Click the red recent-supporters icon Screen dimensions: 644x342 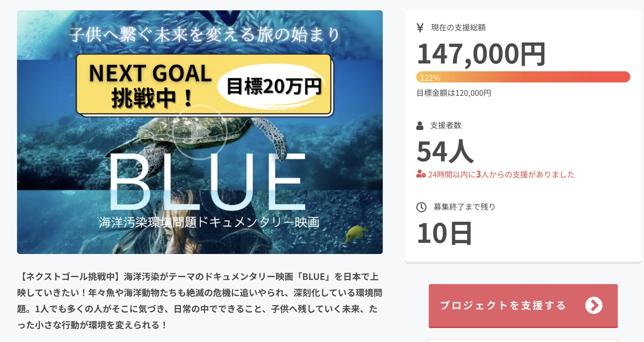pyautogui.click(x=421, y=174)
